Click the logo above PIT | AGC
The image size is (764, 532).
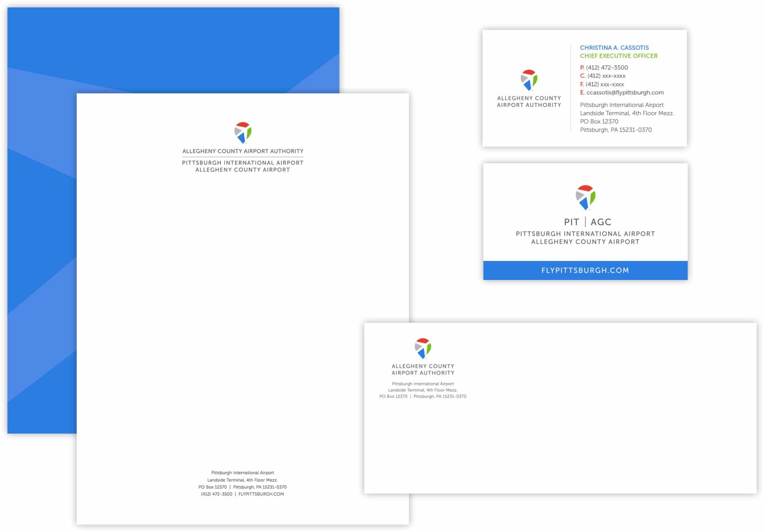(x=585, y=197)
